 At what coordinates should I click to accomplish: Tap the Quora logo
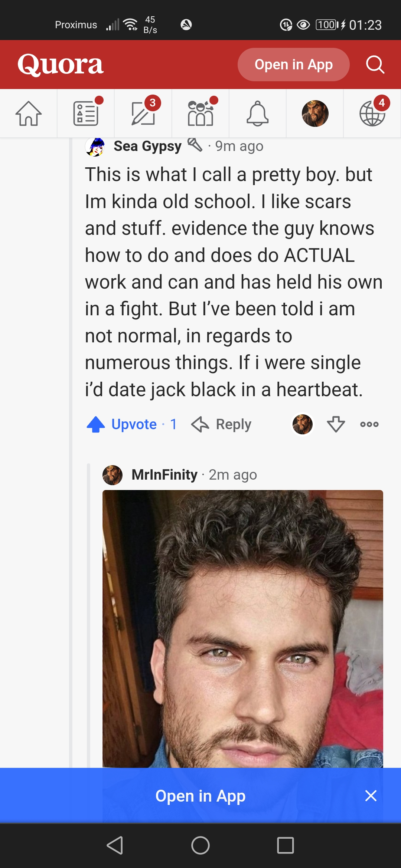[x=61, y=65]
